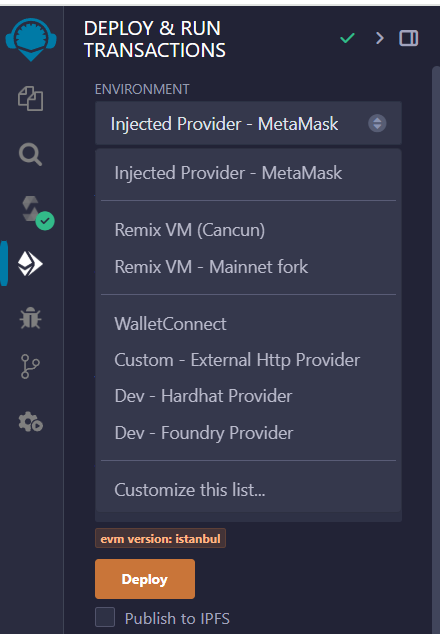
Task: Click the green checkmark status icon
Action: (347, 38)
